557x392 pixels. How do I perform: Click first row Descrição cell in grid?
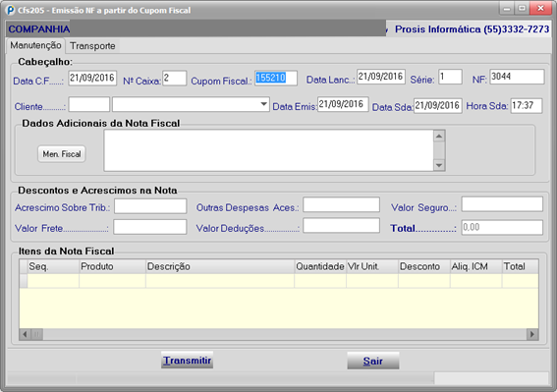tap(220, 281)
